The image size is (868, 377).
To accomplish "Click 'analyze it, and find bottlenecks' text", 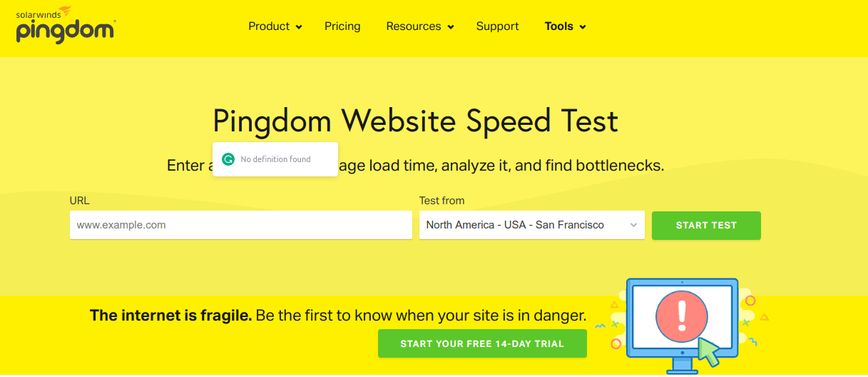I will (x=553, y=166).
